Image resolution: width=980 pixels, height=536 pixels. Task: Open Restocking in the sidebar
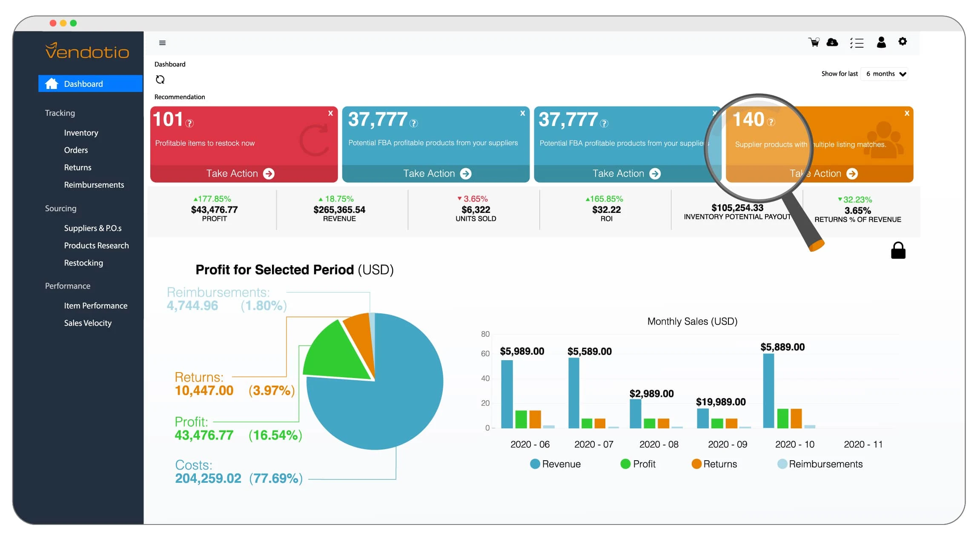tap(83, 263)
